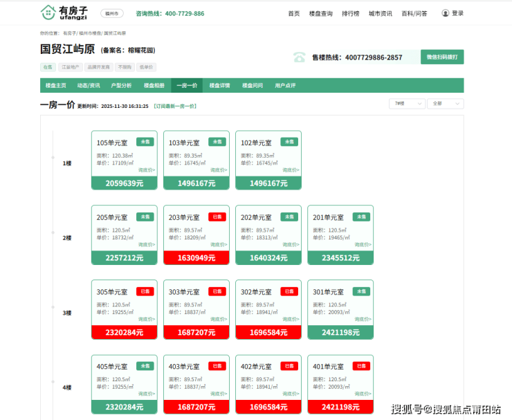Click the red 已售 badge on unit 203
Screen dimensions: 512x420
pyautogui.click(x=217, y=217)
